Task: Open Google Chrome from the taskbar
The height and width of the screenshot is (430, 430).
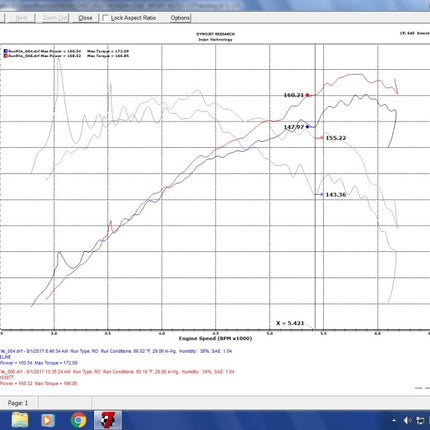Action: click(78, 420)
